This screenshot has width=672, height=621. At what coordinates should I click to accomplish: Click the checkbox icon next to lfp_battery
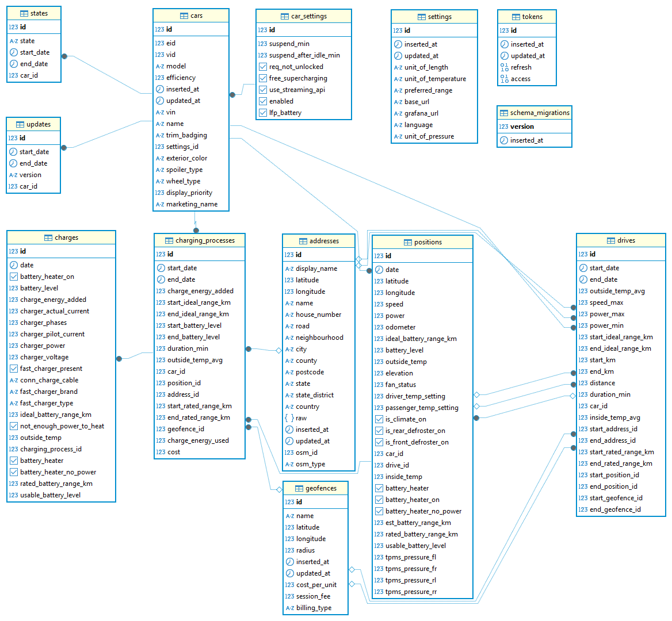(x=263, y=113)
